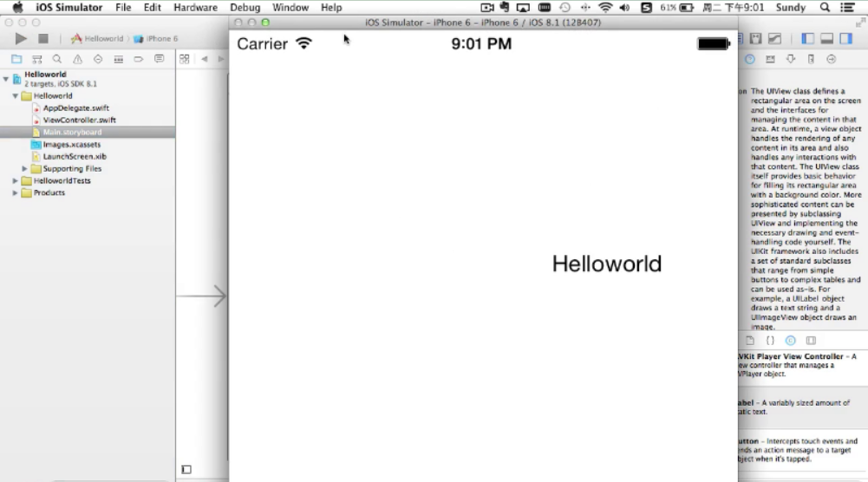
Task: Go forward in editor history
Action: coord(221,59)
